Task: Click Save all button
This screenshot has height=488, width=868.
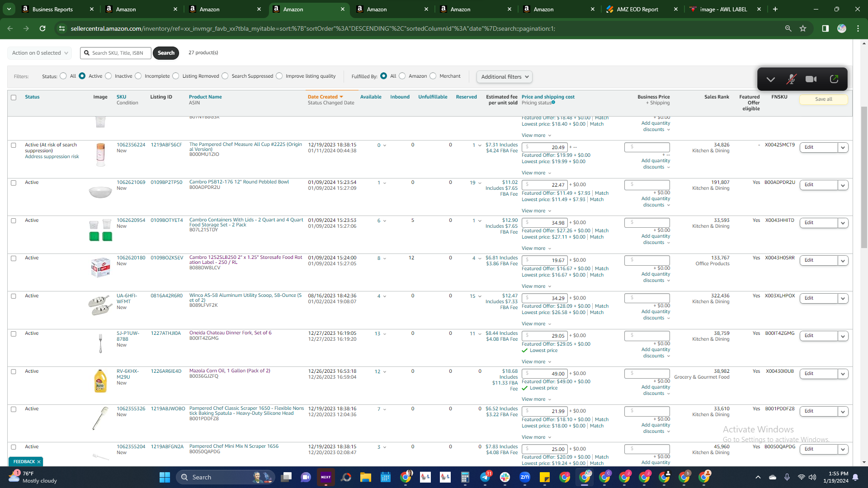Action: (823, 99)
